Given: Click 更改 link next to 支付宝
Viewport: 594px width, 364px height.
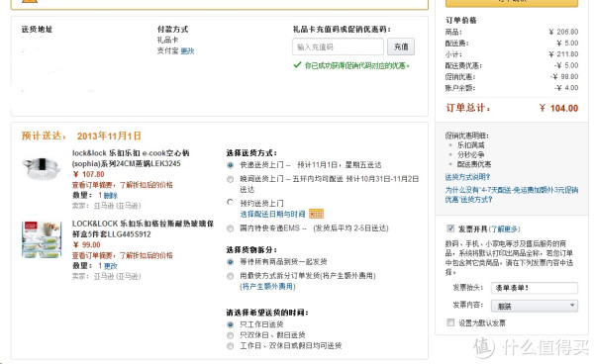Looking at the screenshot, I should point(187,51).
